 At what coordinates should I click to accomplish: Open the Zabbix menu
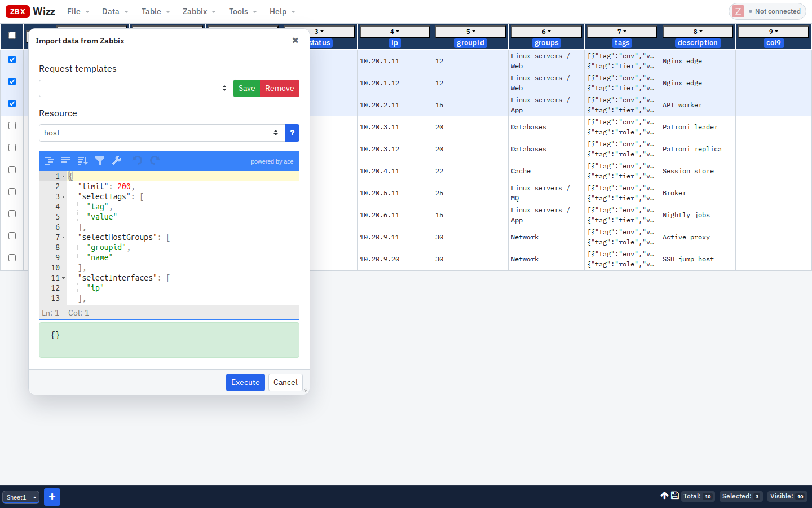pos(199,11)
